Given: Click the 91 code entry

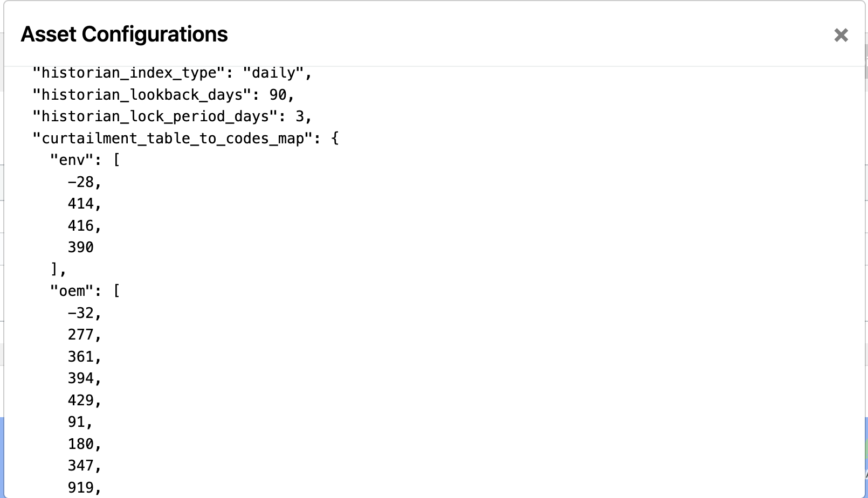Looking at the screenshot, I should (x=76, y=422).
